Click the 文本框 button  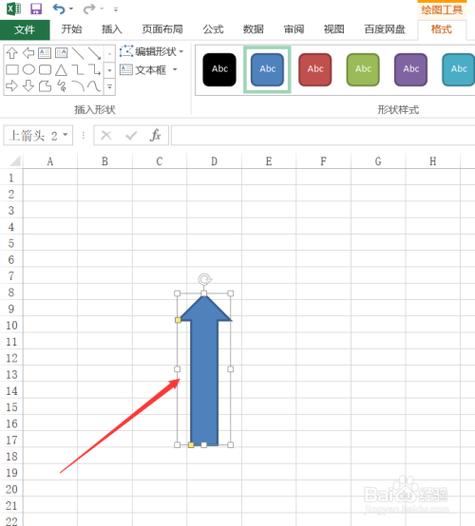143,70
